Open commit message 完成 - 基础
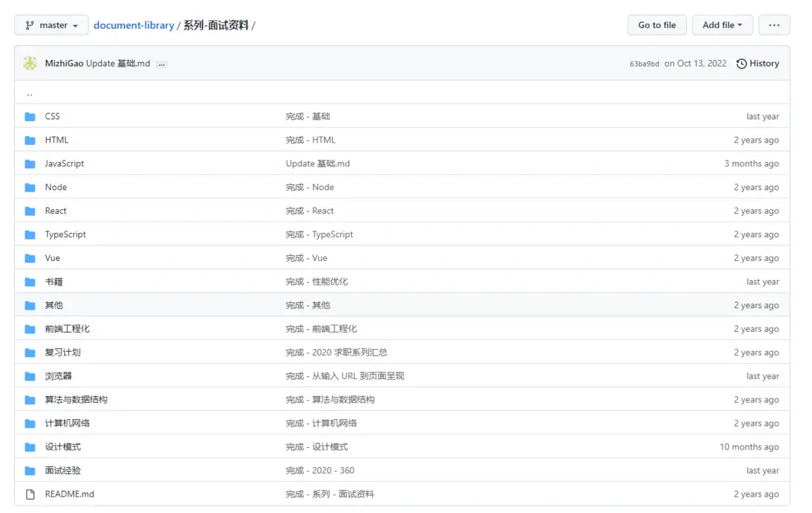This screenshot has height=513, width=812. [308, 116]
